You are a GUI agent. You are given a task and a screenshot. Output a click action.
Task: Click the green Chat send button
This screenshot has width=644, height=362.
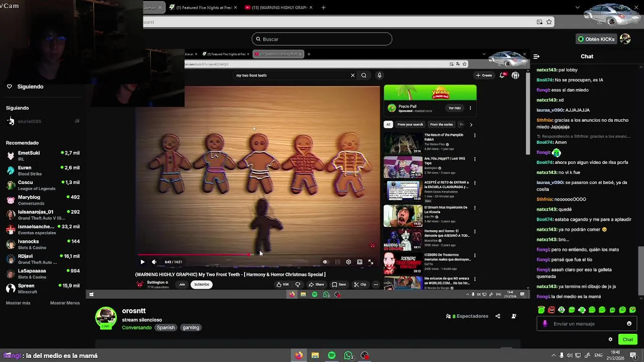627,339
